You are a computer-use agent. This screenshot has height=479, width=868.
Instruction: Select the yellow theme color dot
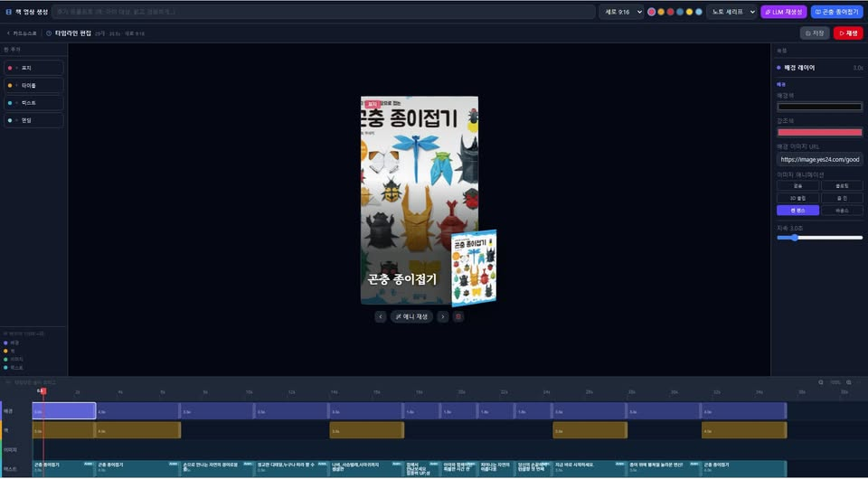click(x=689, y=12)
